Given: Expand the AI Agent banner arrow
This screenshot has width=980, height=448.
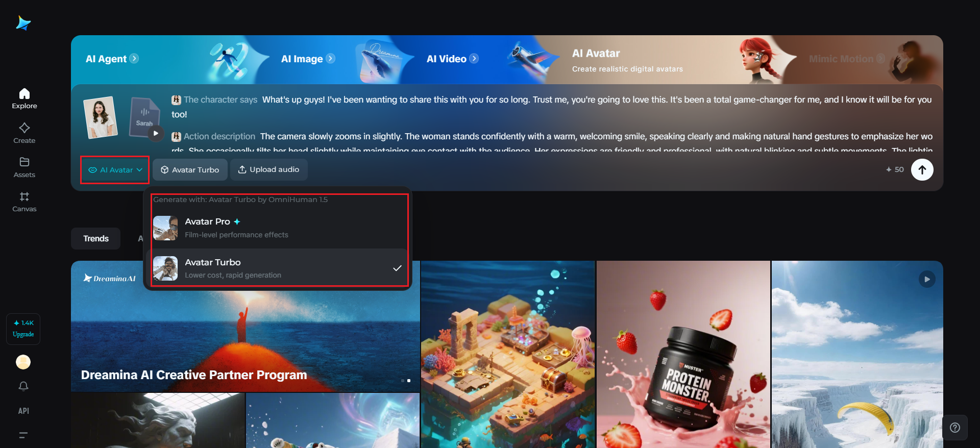Looking at the screenshot, I should pos(134,59).
